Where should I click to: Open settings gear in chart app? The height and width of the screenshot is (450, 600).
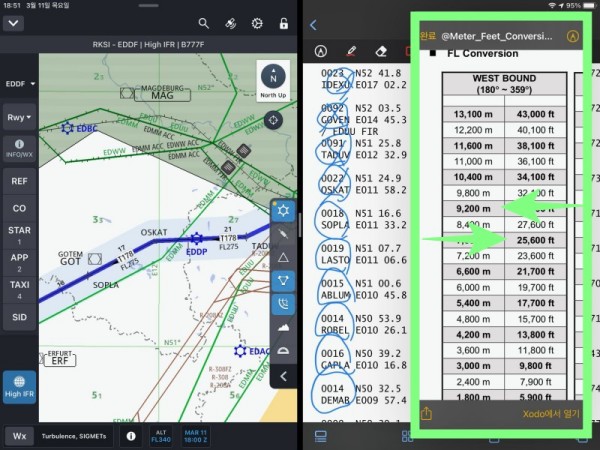[x=256, y=23]
